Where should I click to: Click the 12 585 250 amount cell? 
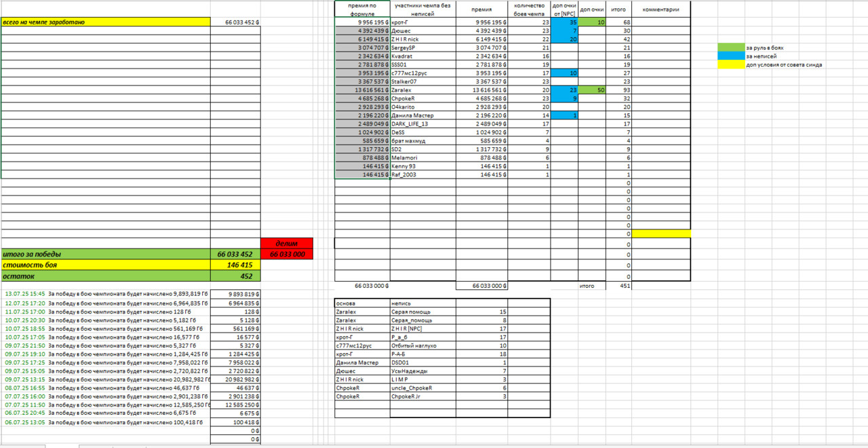pyautogui.click(x=236, y=405)
